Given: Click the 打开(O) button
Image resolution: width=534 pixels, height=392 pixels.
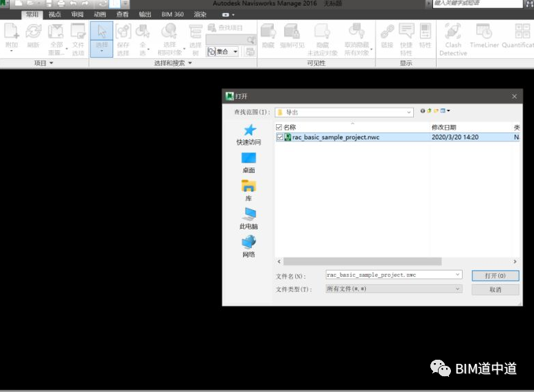Looking at the screenshot, I should coord(495,275).
